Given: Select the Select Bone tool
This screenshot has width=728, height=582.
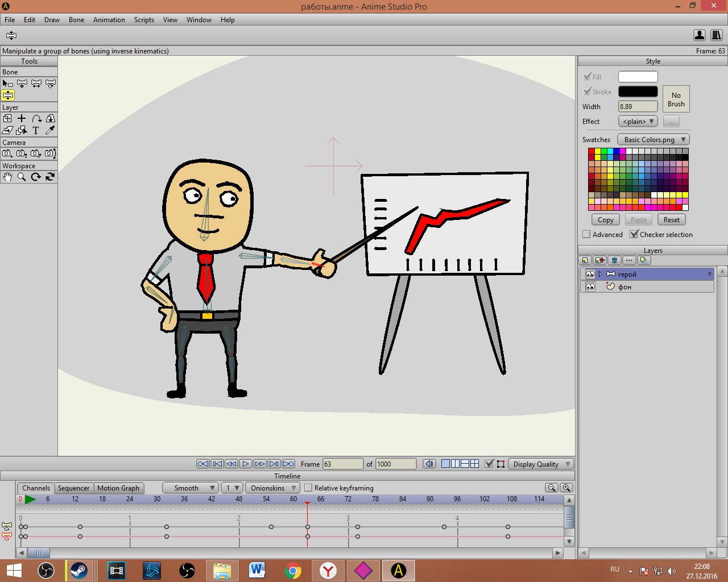Looking at the screenshot, I should (7, 84).
